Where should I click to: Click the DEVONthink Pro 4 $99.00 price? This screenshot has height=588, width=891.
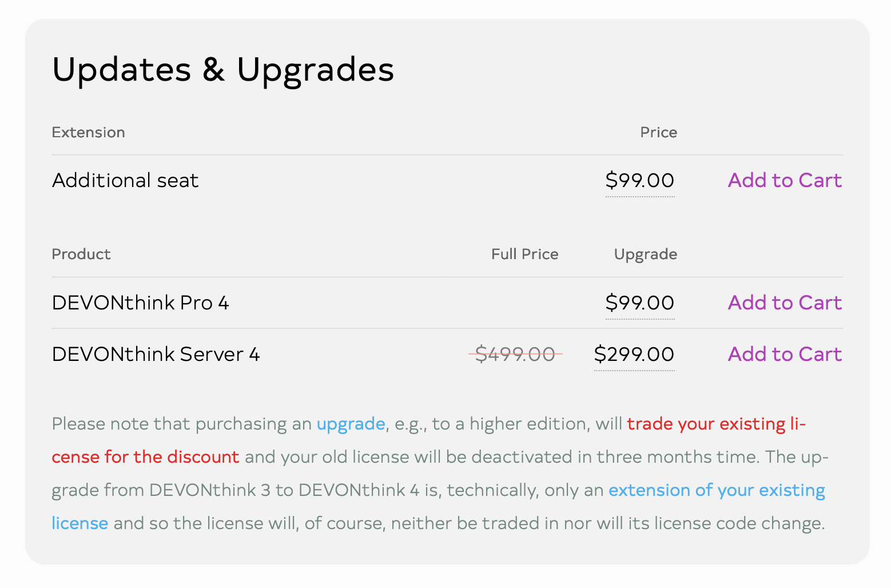pos(640,303)
